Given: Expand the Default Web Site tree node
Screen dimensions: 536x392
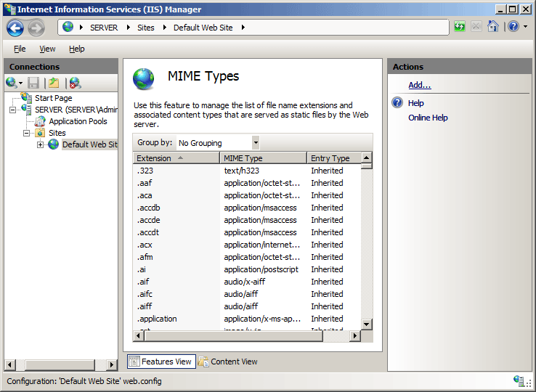Looking at the screenshot, I should 41,144.
